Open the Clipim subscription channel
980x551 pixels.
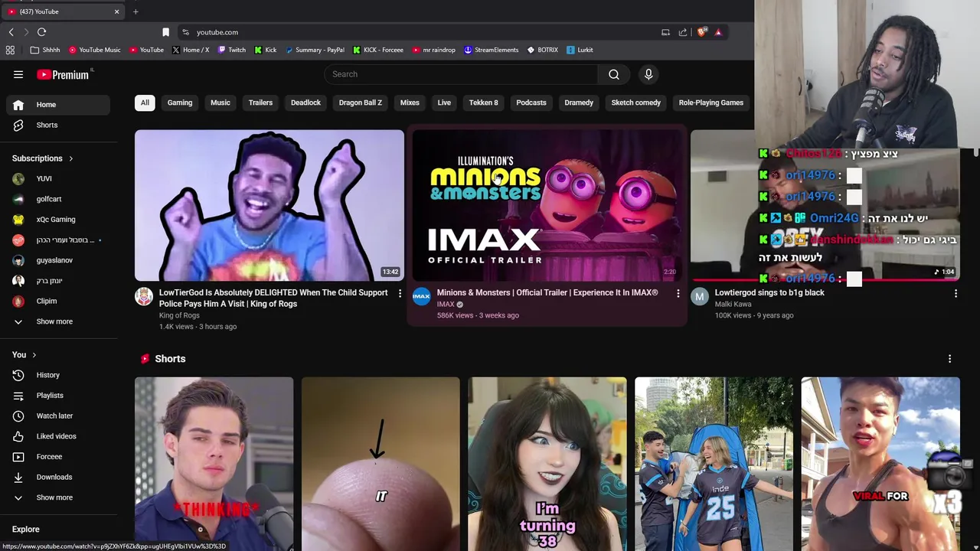[x=58, y=301]
